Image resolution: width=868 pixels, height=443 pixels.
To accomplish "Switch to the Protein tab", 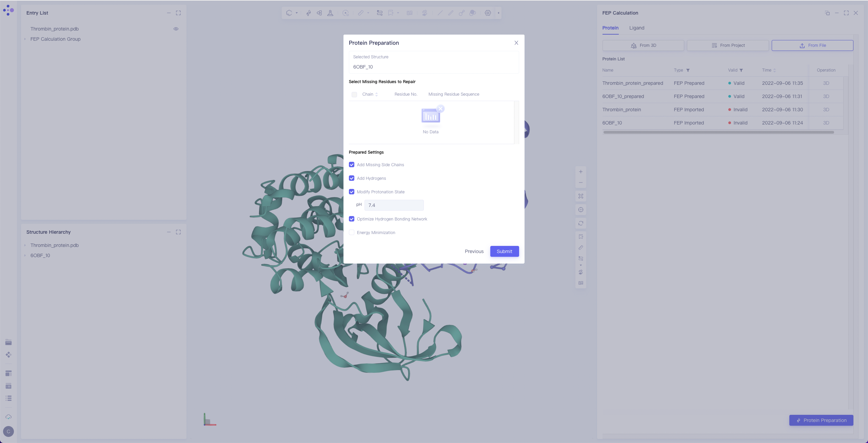I will click(x=610, y=28).
